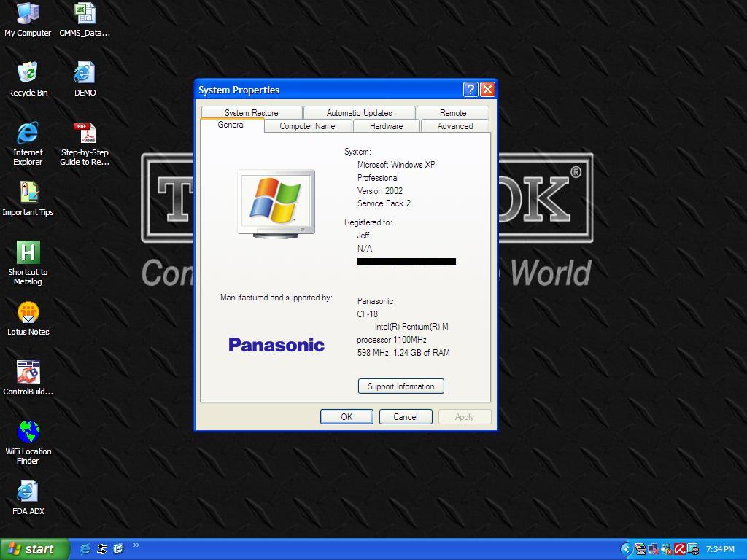Switch to the Remote tab
Viewport: 747px width, 560px height.
point(453,113)
